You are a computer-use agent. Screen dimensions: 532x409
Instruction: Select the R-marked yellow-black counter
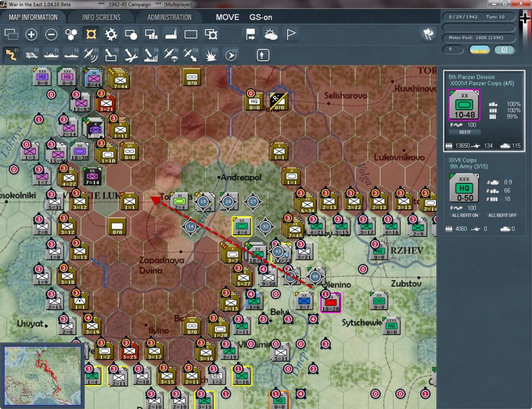click(279, 101)
